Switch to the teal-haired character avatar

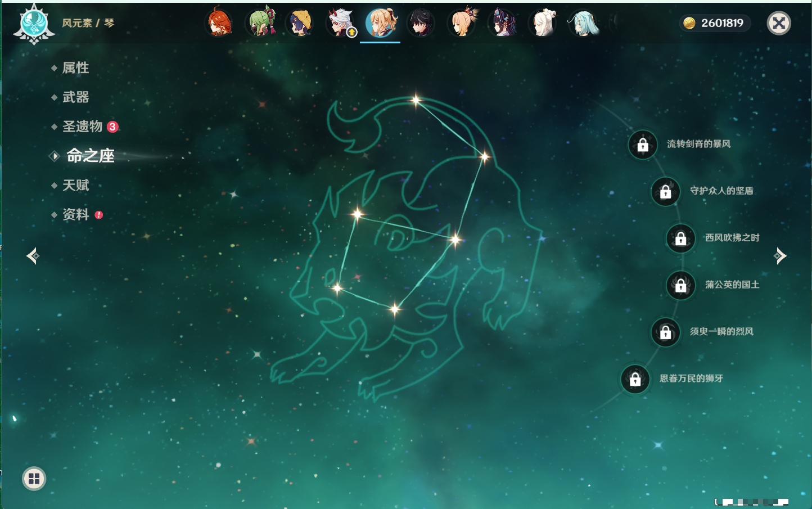(583, 23)
